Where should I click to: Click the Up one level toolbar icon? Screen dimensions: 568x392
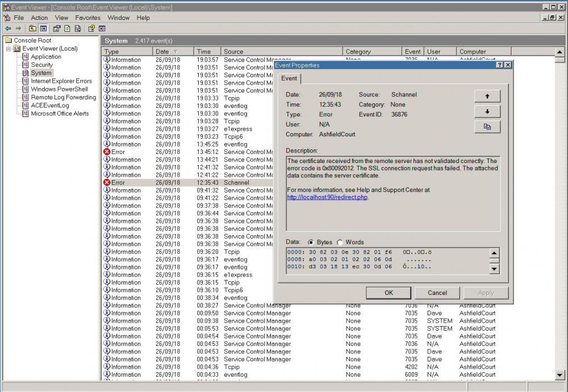click(32, 28)
